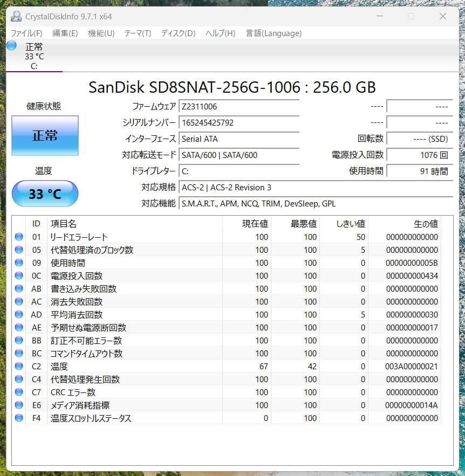Click the blue dot next to 温度 attribute C2

pos(19,366)
